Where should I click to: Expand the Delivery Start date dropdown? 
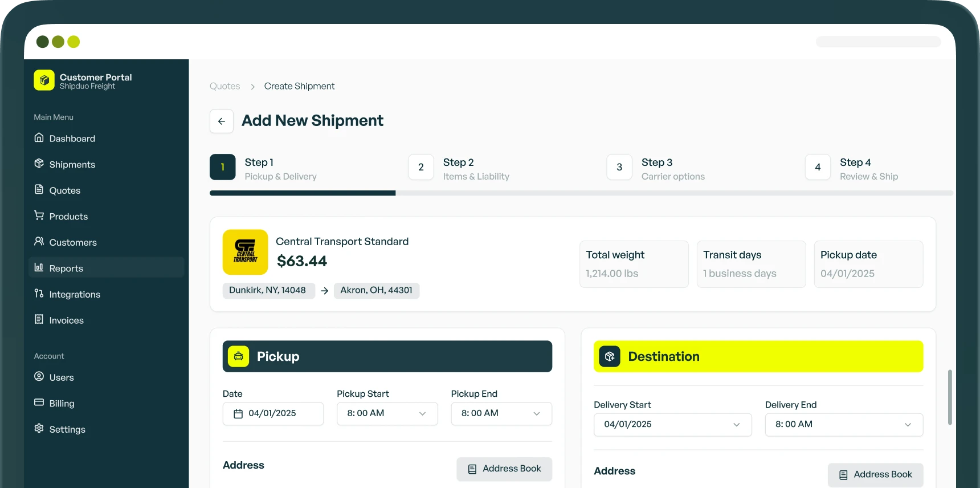point(672,425)
